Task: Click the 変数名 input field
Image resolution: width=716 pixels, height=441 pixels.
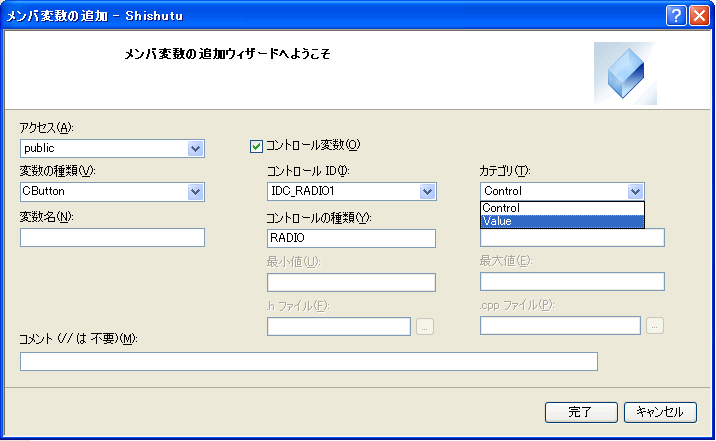Action: 112,237
